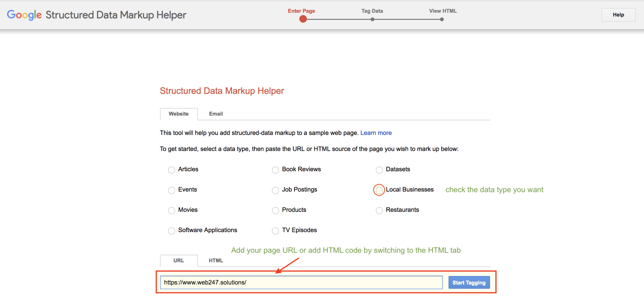The width and height of the screenshot is (644, 301).
Task: Click the page URL input field
Action: [301, 282]
